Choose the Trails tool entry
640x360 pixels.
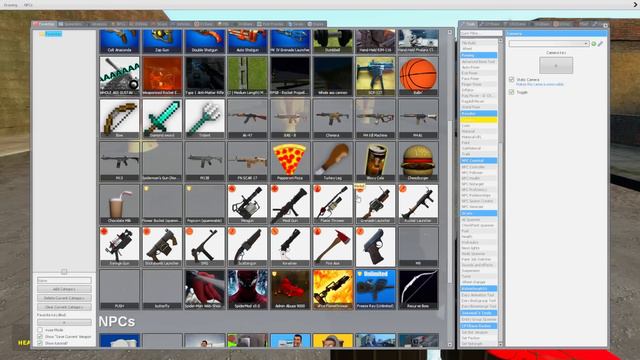[x=479, y=154]
